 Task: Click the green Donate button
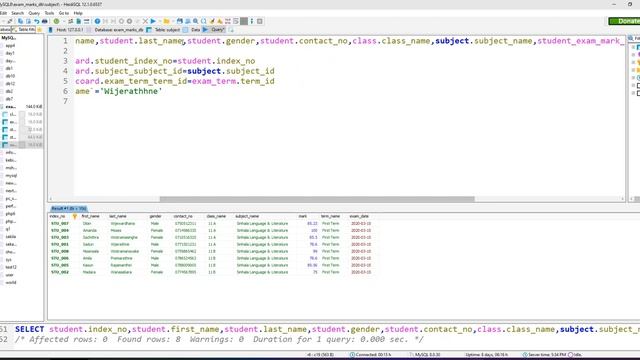point(624,21)
